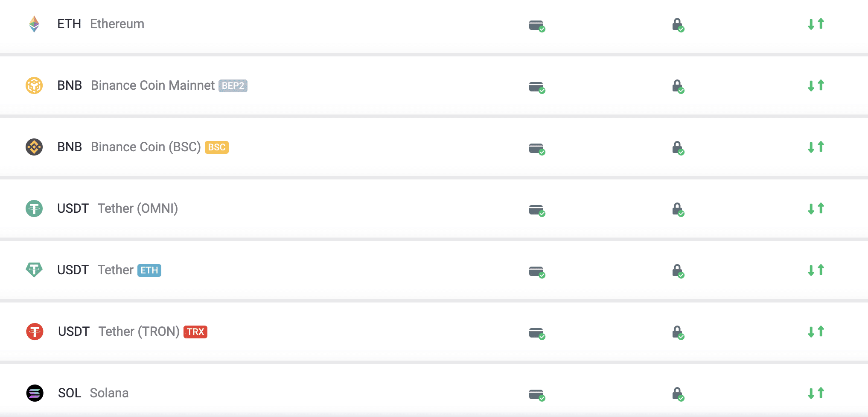Click the lock icon in Tether ETH row
The image size is (868, 417).
(x=678, y=271)
